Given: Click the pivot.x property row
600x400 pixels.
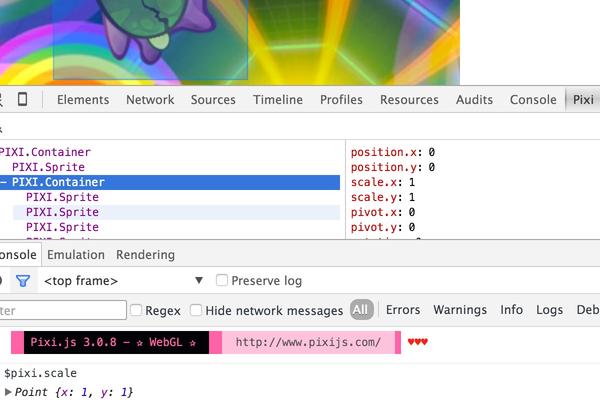Looking at the screenshot, I should (383, 212).
